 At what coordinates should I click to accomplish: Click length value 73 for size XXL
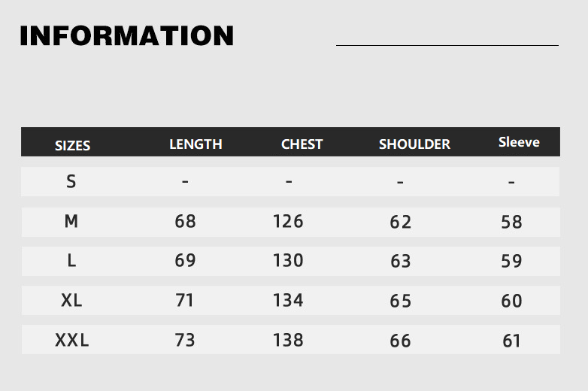coord(185,340)
